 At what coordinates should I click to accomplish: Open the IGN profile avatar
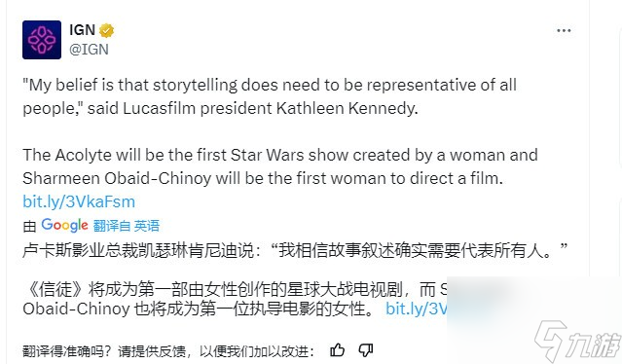click(42, 40)
